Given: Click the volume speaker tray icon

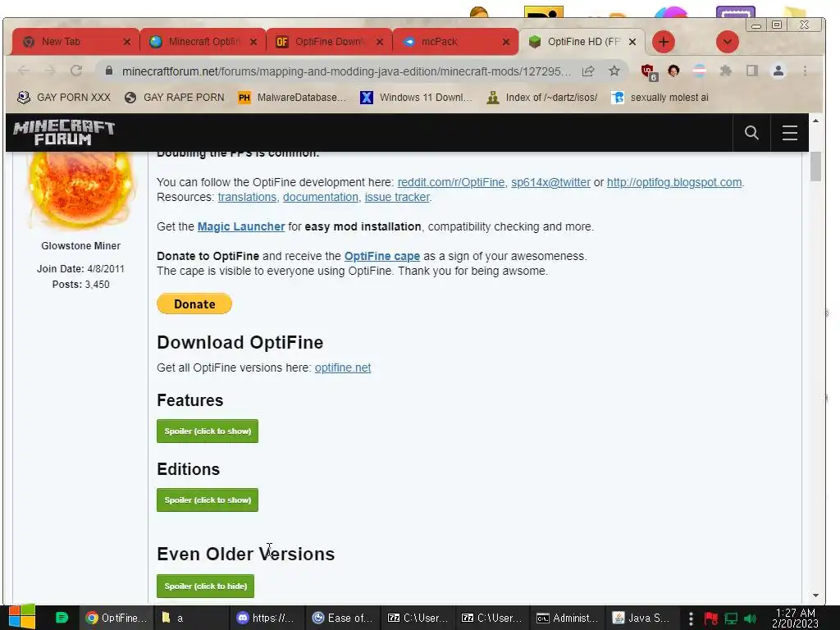Looking at the screenshot, I should click(750, 619).
